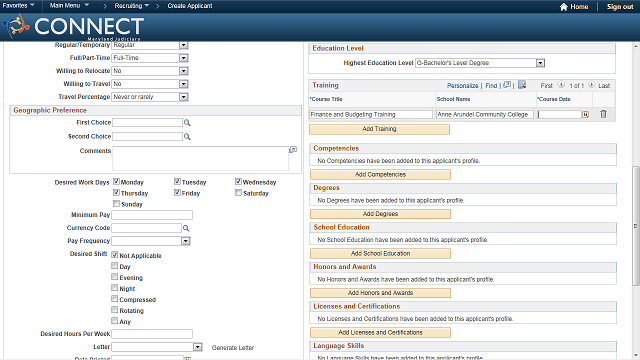
Task: Open Second Choice lookup magnifier
Action: tap(187, 136)
